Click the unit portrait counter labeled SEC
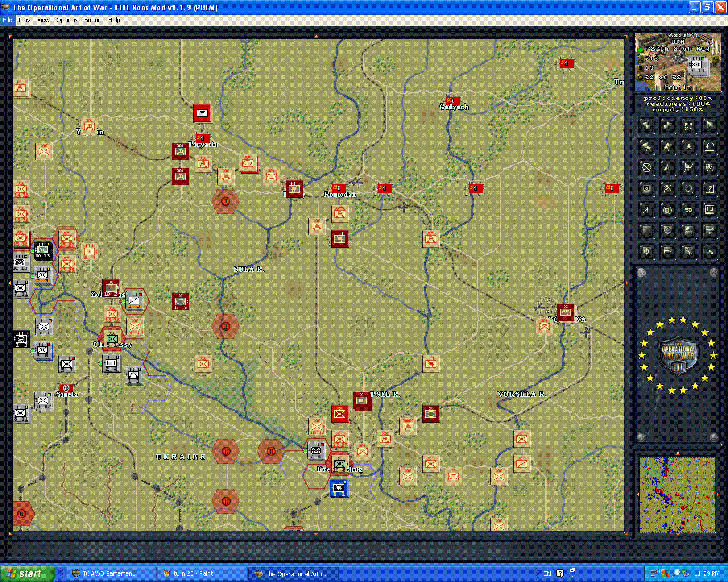The image size is (728, 582). (x=696, y=67)
